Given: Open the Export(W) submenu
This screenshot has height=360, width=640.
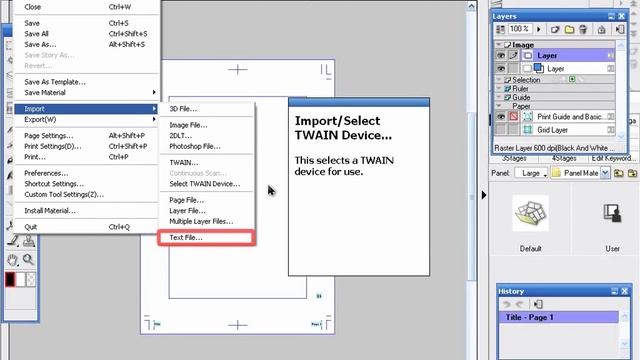Looking at the screenshot, I should point(86,120).
